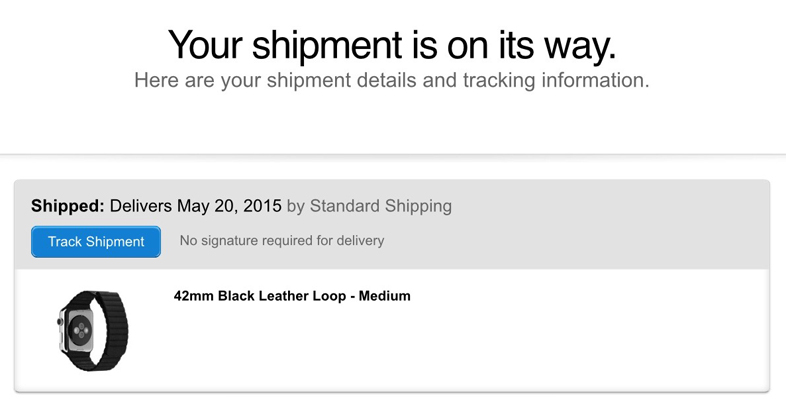The image size is (786, 406).
Task: Click the bold 'Shipped:' status label
Action: [x=68, y=206]
